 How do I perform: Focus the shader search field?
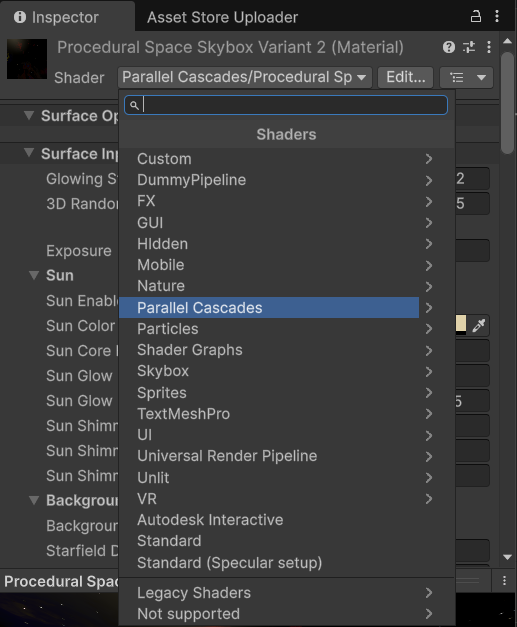coord(286,105)
